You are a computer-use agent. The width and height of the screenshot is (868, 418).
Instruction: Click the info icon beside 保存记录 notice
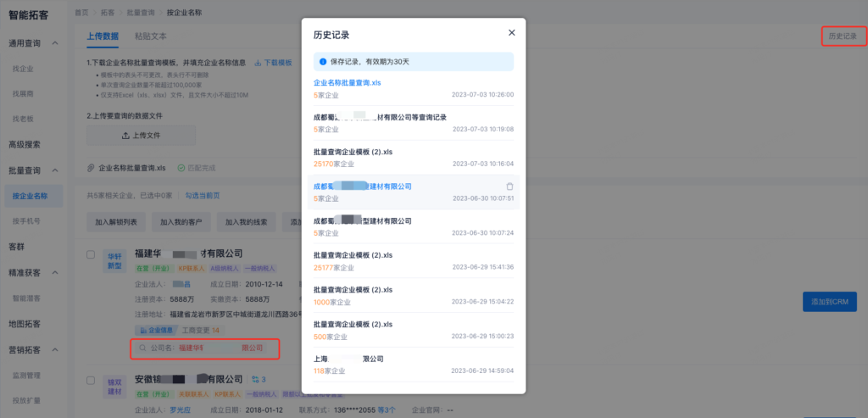[322, 62]
